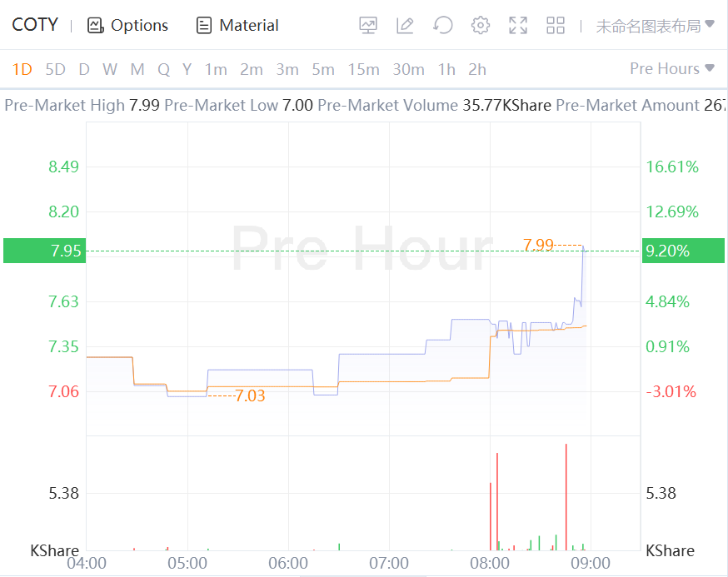The image size is (728, 577).
Task: Click the refresh chart icon
Action: [x=442, y=26]
